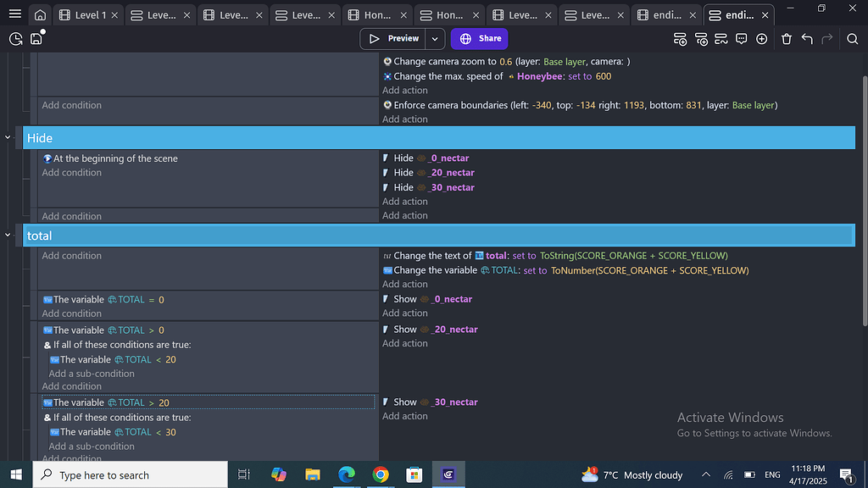Delete the selected event with the trash icon
The image size is (868, 488).
pyautogui.click(x=786, y=38)
